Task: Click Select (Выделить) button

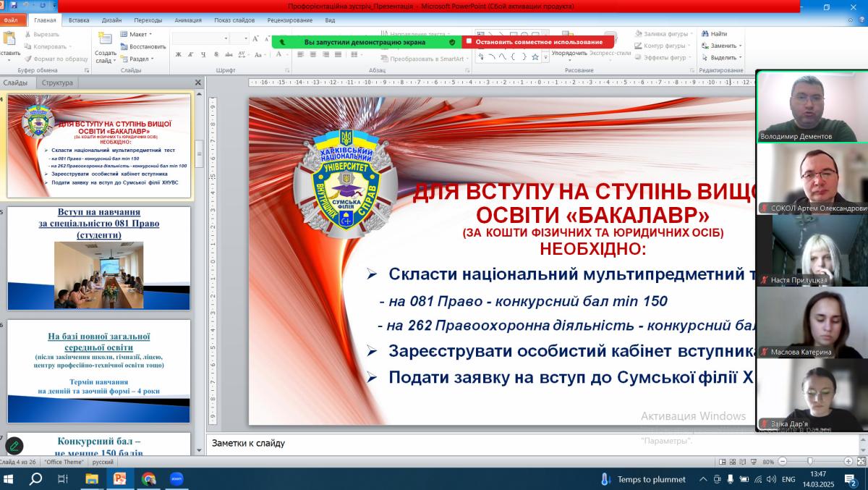Action: click(721, 57)
